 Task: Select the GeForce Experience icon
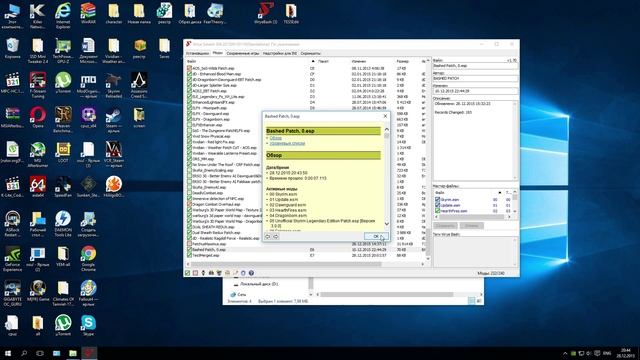tap(12, 258)
